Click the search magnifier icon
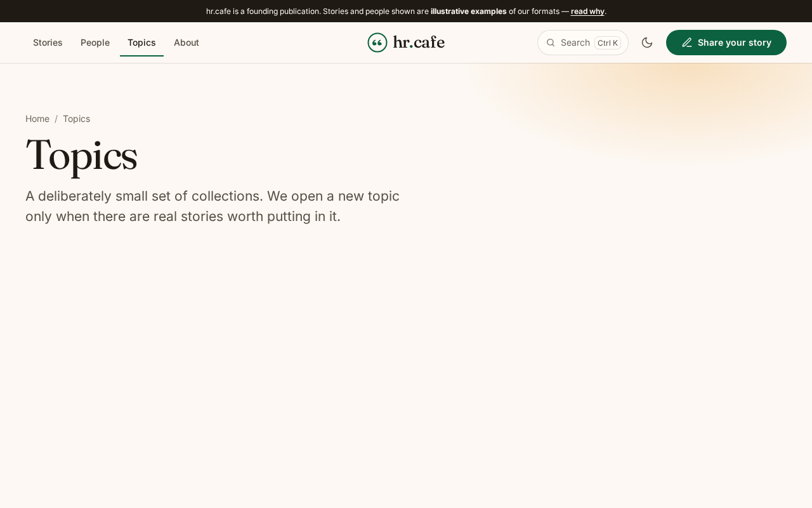The width and height of the screenshot is (812, 508). click(551, 43)
